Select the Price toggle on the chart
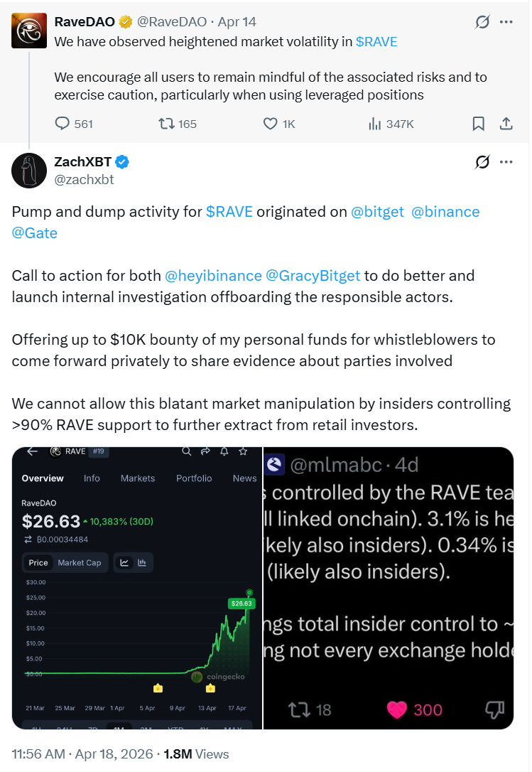 click(40, 562)
